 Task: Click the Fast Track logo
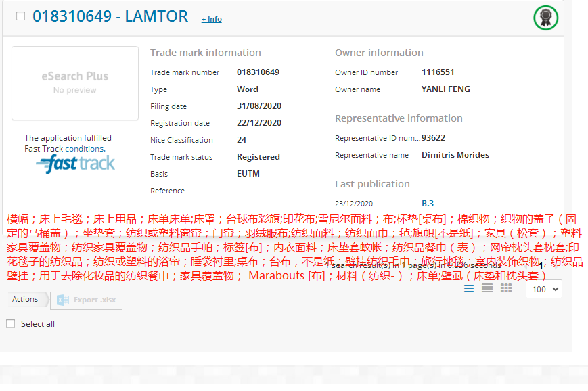(76, 164)
